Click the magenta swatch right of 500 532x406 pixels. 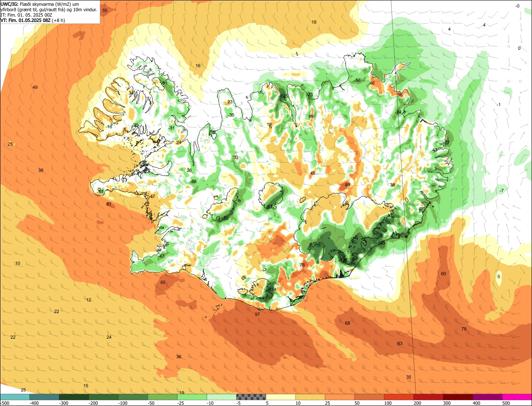pos(517,397)
